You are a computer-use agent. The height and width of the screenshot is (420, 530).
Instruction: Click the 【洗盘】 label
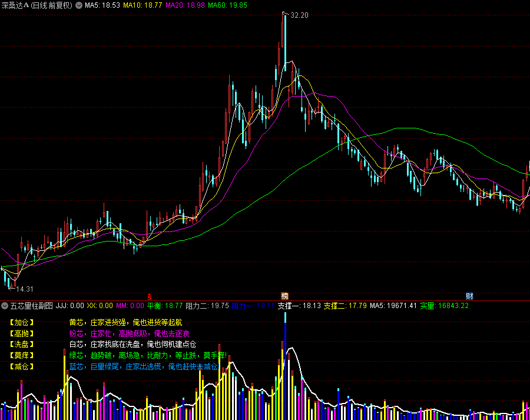21,344
